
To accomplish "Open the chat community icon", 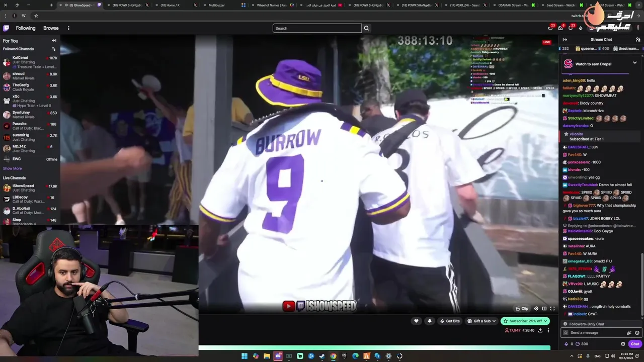I will [638, 40].
